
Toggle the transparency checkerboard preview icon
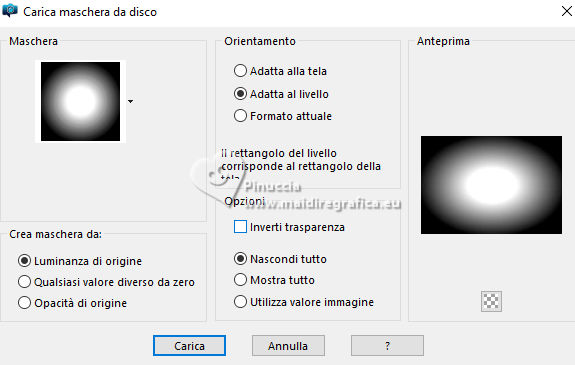click(491, 302)
